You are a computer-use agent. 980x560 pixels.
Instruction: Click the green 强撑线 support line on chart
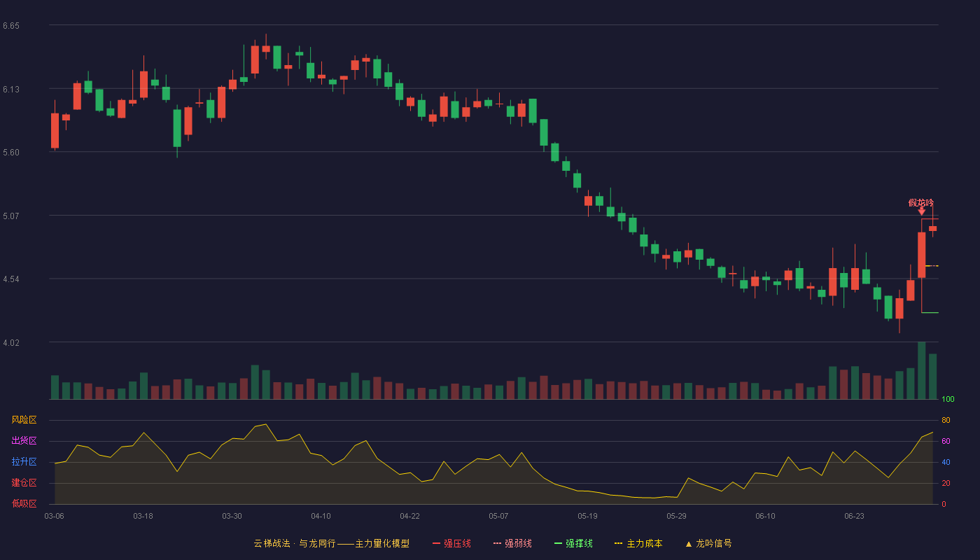[x=930, y=312]
